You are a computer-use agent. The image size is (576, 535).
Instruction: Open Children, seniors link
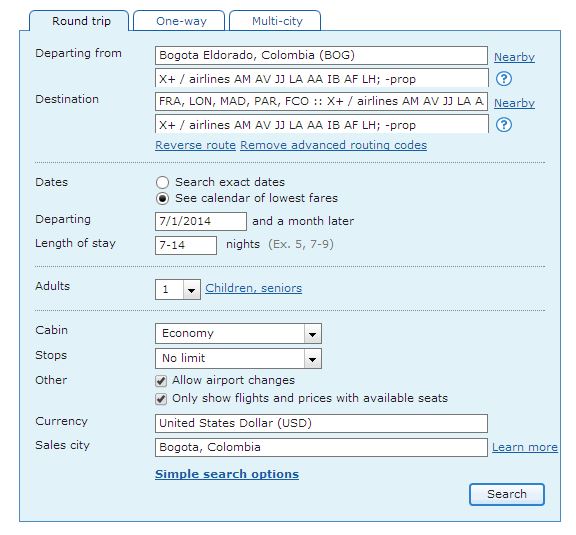[253, 288]
